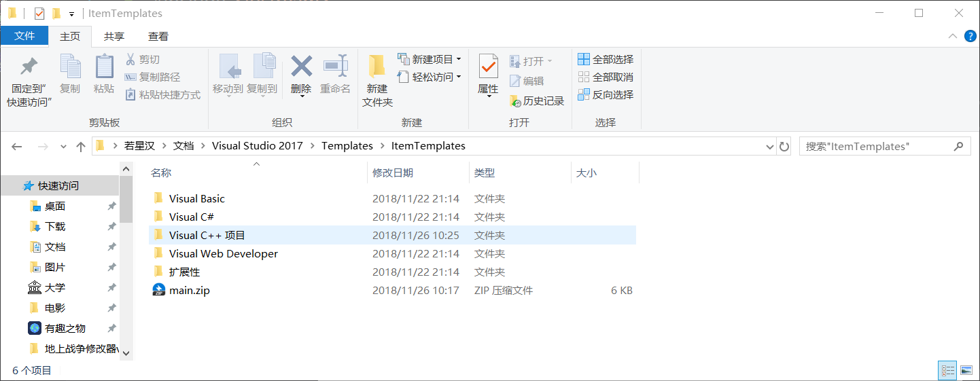Open the File (文件) menu
This screenshot has height=381, width=980.
point(24,36)
